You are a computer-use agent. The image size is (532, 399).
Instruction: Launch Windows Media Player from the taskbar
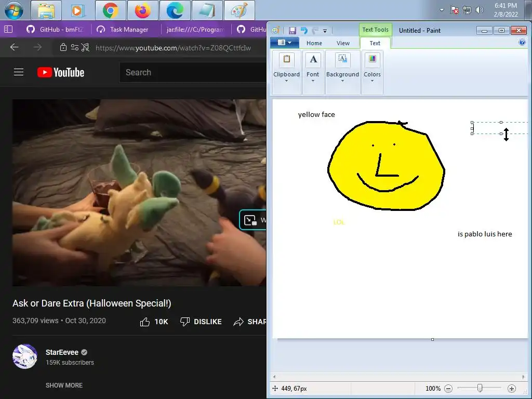(78, 10)
